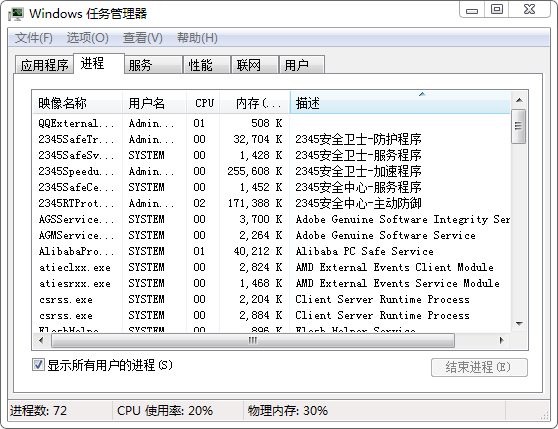Select the AGMService... process row

pos(272,235)
